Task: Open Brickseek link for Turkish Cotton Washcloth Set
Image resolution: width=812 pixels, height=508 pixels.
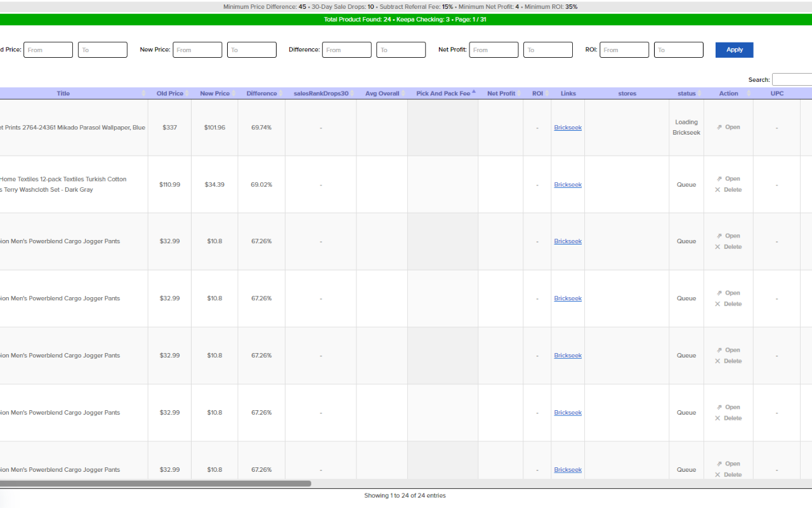Action: pos(568,185)
